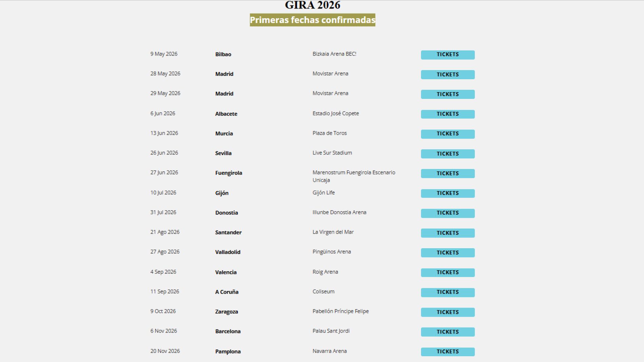The width and height of the screenshot is (644, 362).
Task: Select the Madrid city label
Action: (x=224, y=74)
